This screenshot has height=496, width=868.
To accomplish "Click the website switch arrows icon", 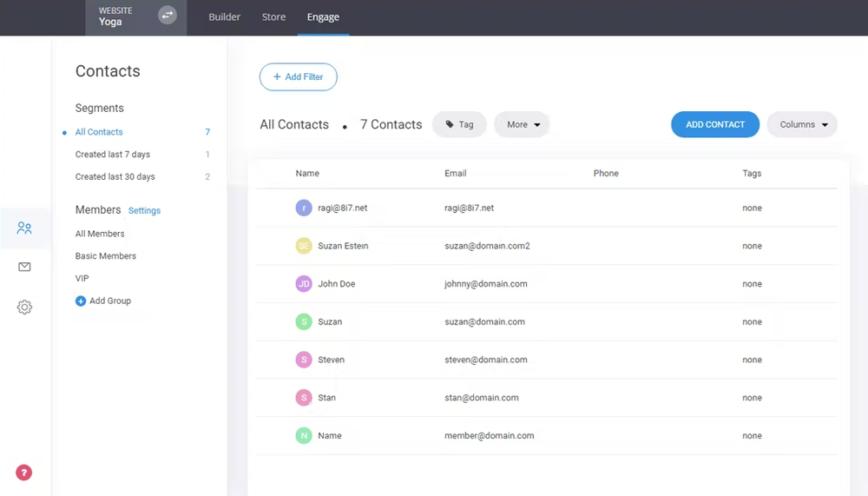I will [168, 15].
